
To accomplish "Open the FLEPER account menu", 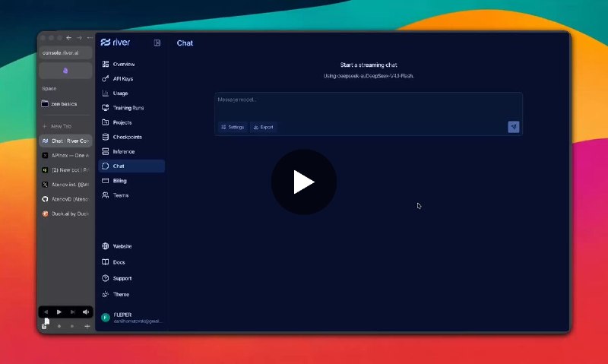I will click(131, 318).
